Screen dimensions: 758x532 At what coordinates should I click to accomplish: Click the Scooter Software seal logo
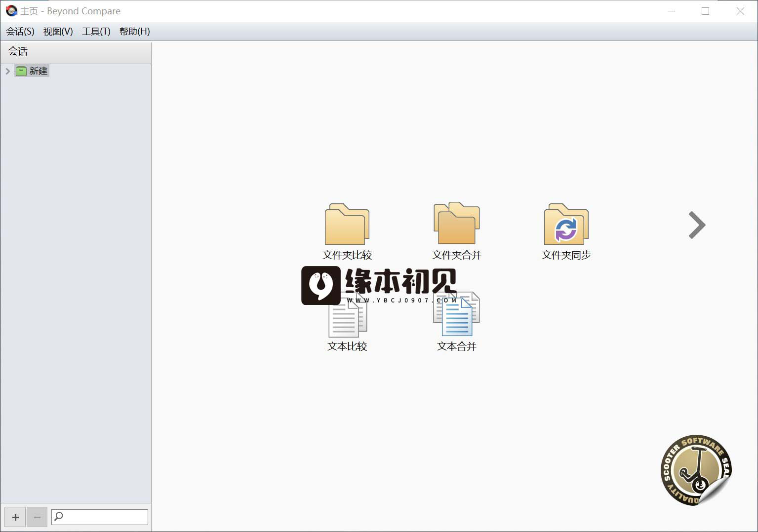[696, 470]
